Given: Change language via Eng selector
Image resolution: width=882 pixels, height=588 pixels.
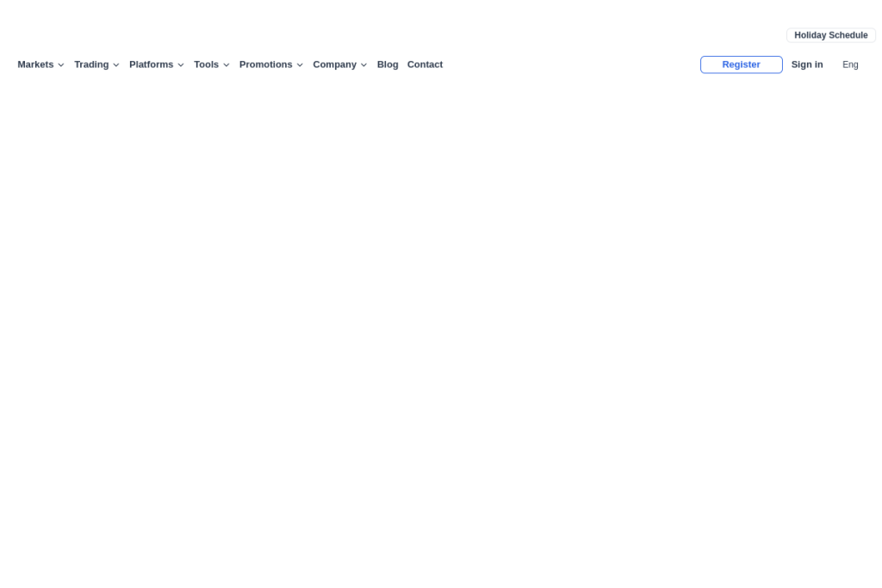Looking at the screenshot, I should point(850,65).
